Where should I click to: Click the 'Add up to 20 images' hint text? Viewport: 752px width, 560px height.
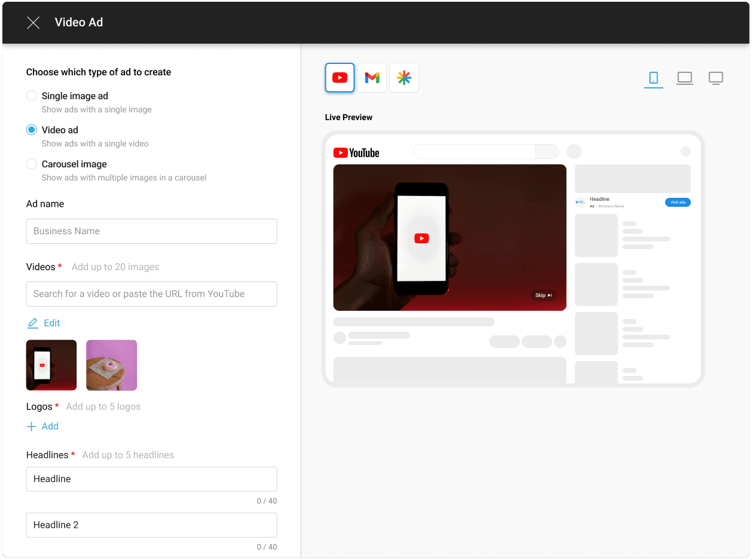(x=115, y=267)
